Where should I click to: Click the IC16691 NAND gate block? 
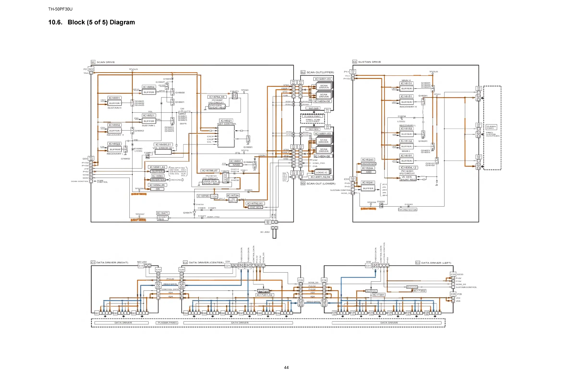click(x=236, y=165)
